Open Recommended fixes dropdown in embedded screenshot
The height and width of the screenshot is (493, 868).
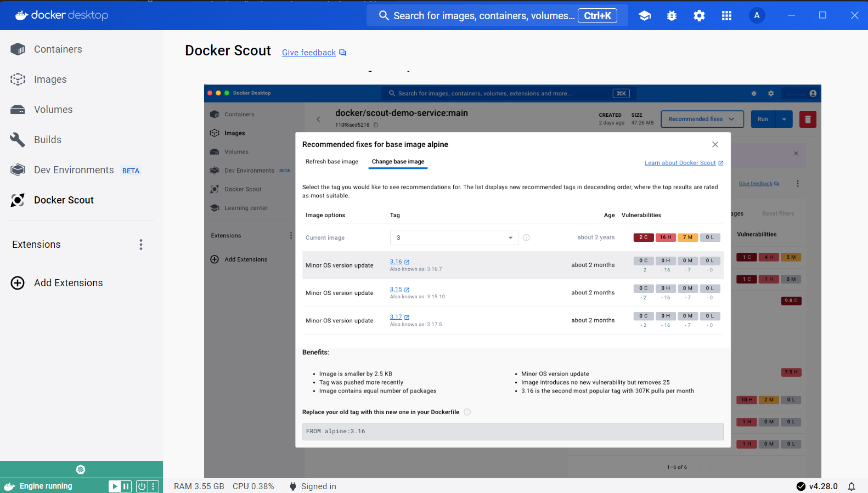click(702, 119)
